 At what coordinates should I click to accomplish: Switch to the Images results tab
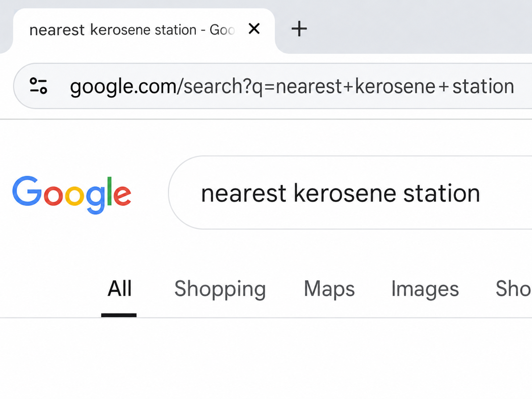click(425, 289)
